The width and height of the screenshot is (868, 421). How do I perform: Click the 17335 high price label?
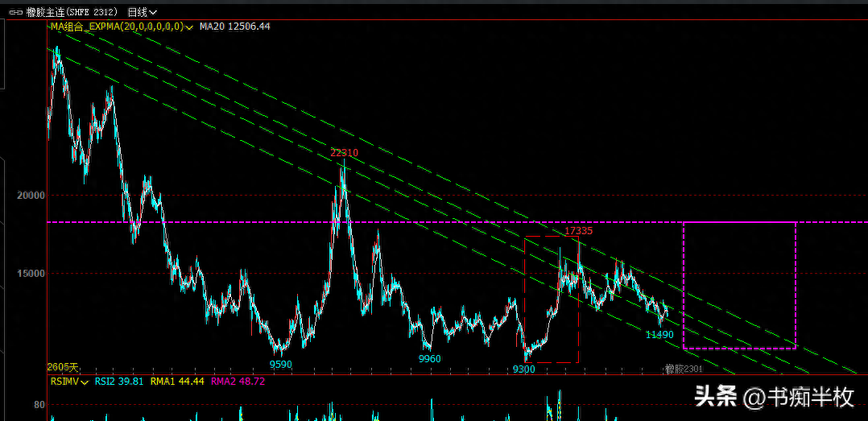click(x=578, y=231)
